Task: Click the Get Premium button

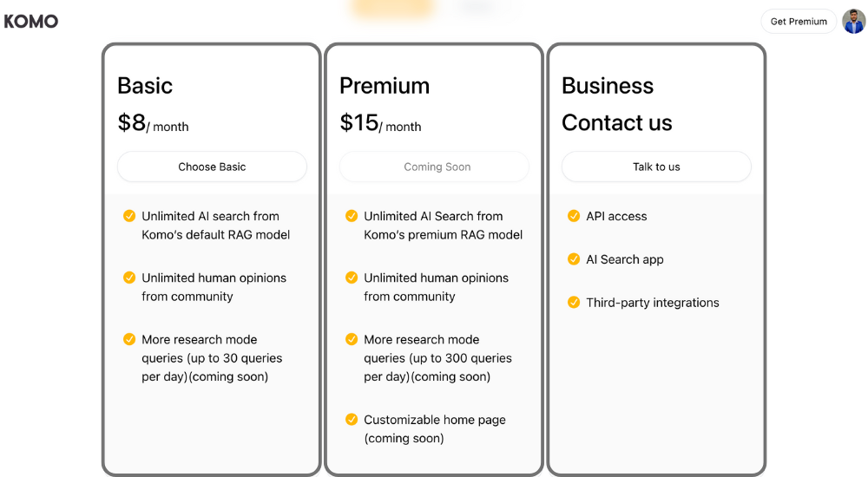Action: [799, 22]
